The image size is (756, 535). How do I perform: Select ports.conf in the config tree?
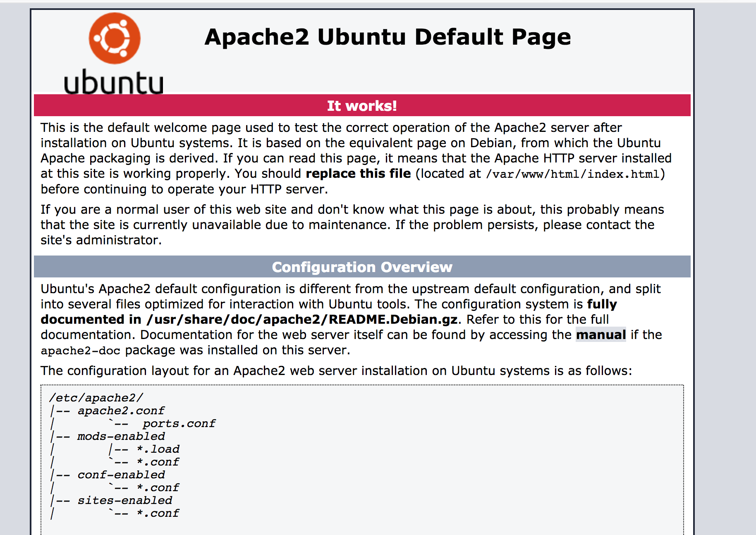tap(179, 423)
